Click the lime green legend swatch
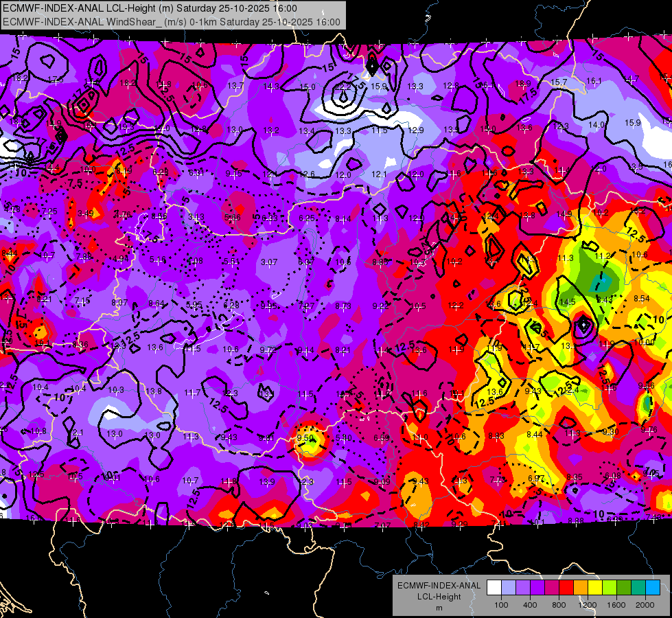The height and width of the screenshot is (618, 672). [x=609, y=588]
